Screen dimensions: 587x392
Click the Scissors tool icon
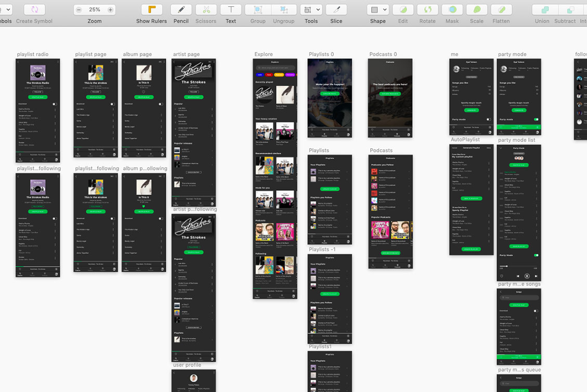point(206,10)
